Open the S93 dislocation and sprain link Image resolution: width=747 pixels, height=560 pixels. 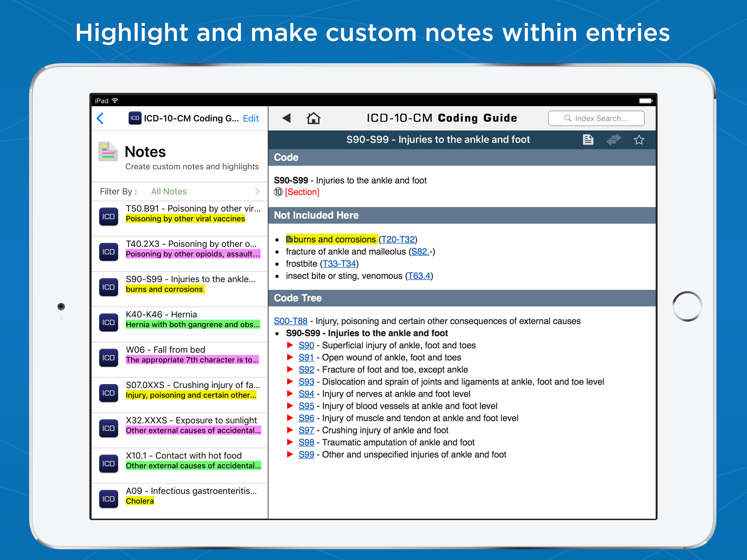[x=306, y=382]
